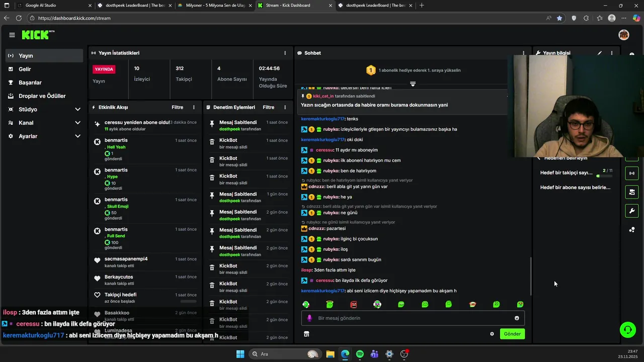The width and height of the screenshot is (644, 362).
Task: Click the camera icon in right sidebar
Action: pos(632,192)
